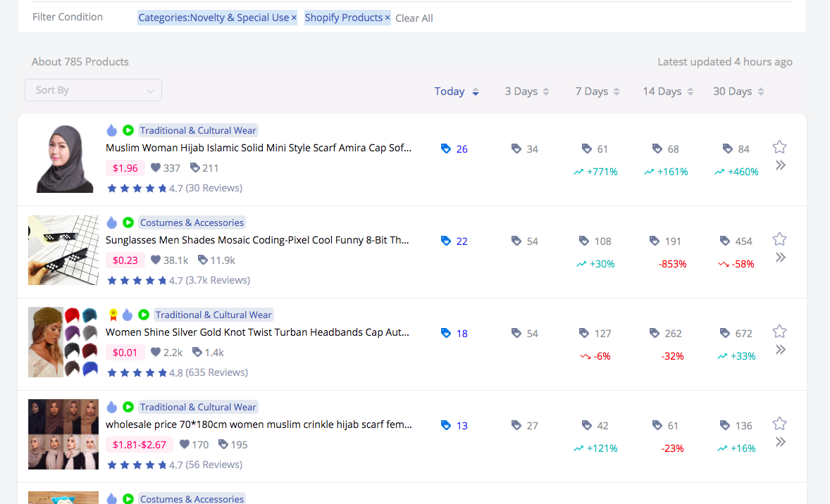
Task: Click Clear All filters link
Action: point(414,18)
